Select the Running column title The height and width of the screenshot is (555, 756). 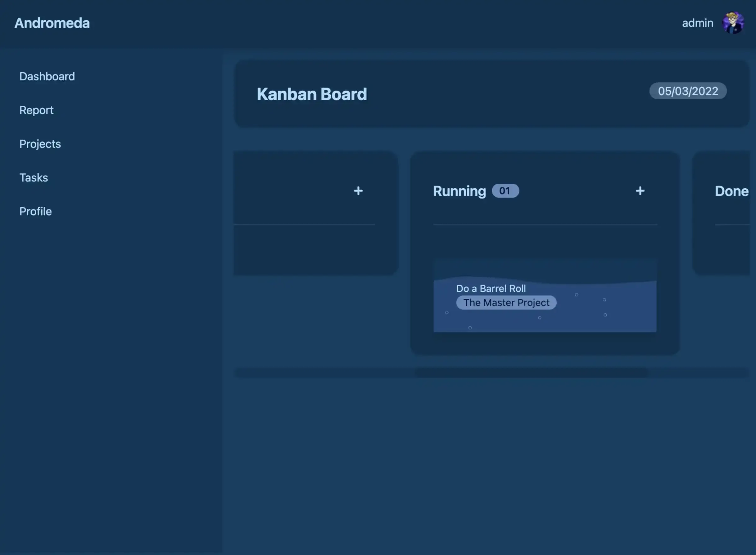coord(459,191)
